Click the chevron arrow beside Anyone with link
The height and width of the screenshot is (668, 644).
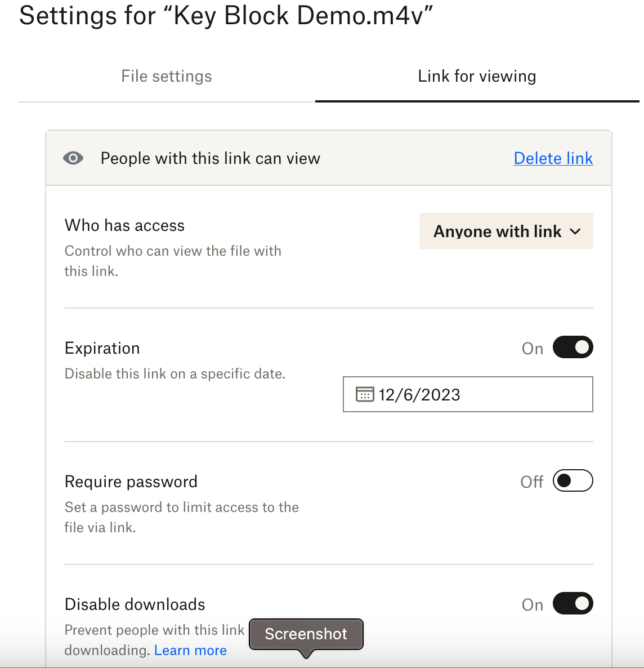click(575, 231)
